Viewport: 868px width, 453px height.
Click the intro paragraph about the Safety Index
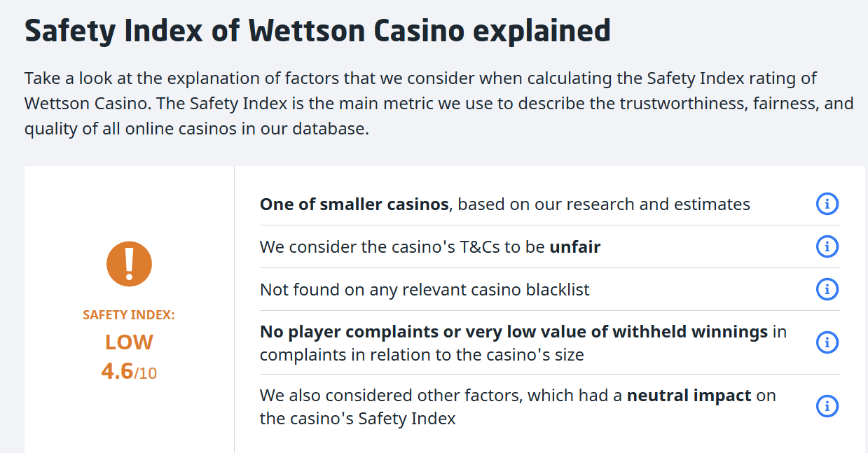click(x=439, y=104)
